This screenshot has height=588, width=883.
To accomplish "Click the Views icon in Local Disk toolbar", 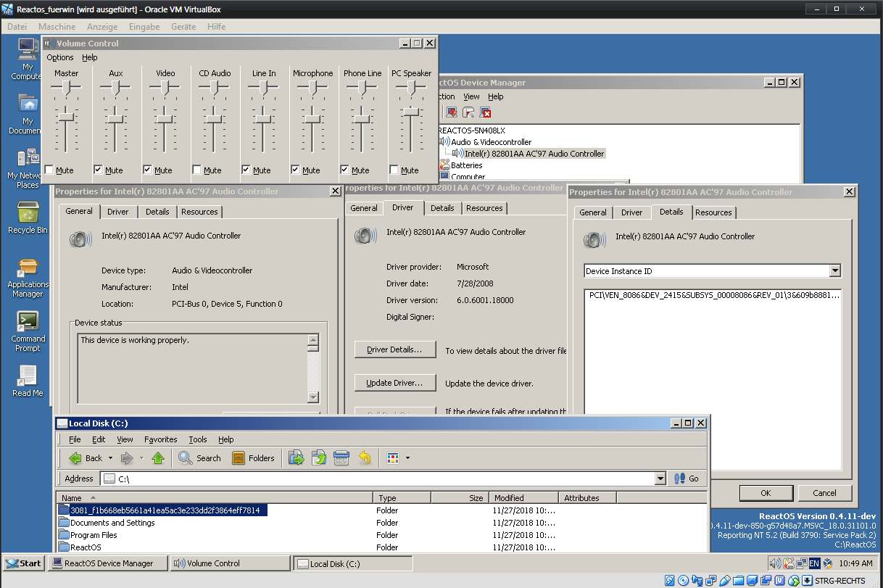I will (393, 458).
